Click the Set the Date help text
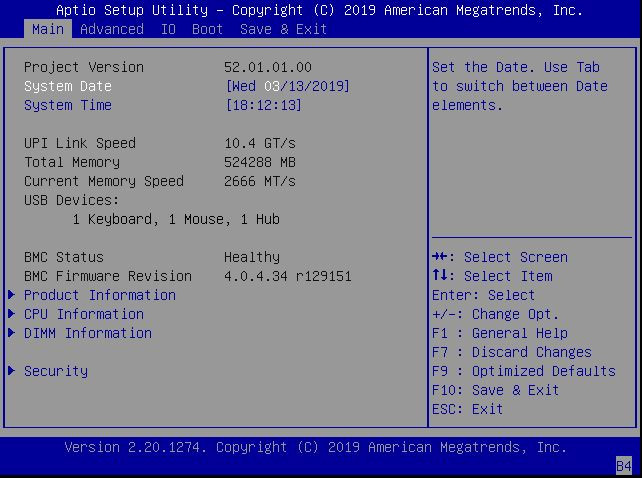Image resolution: width=642 pixels, height=478 pixels. click(x=520, y=86)
